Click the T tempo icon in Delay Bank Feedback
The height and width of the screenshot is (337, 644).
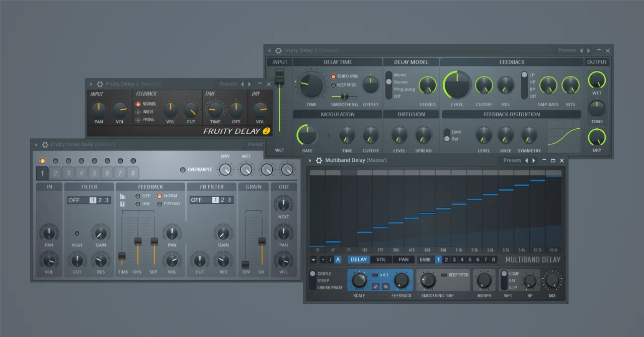coord(122,204)
